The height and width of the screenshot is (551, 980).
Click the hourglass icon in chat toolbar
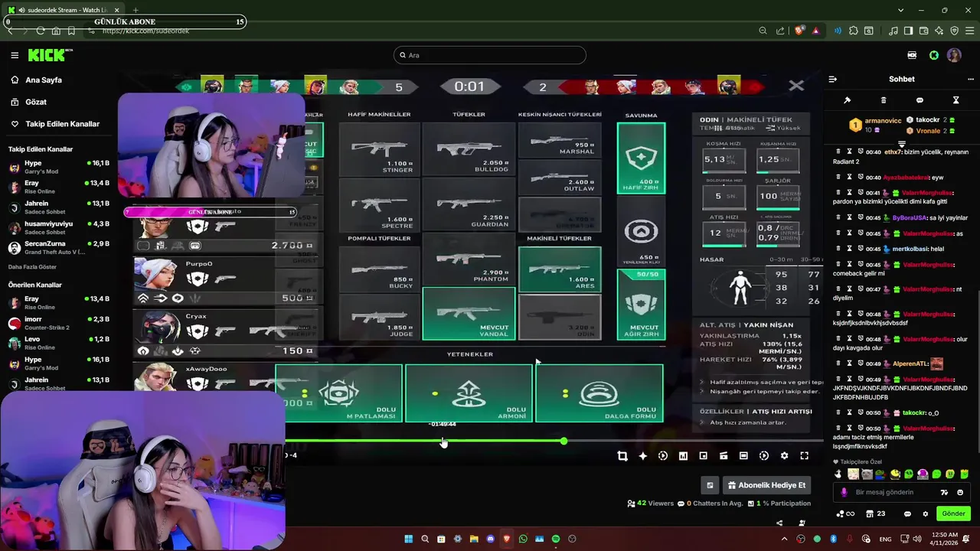click(x=955, y=100)
